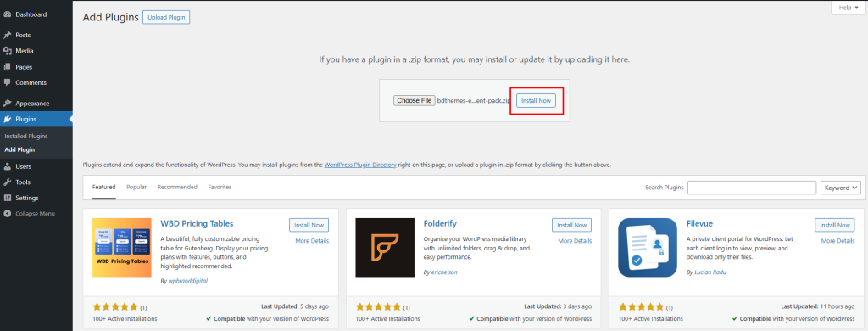Switch to the Featured tab
Viewport: 868px width, 331px height.
click(x=103, y=188)
